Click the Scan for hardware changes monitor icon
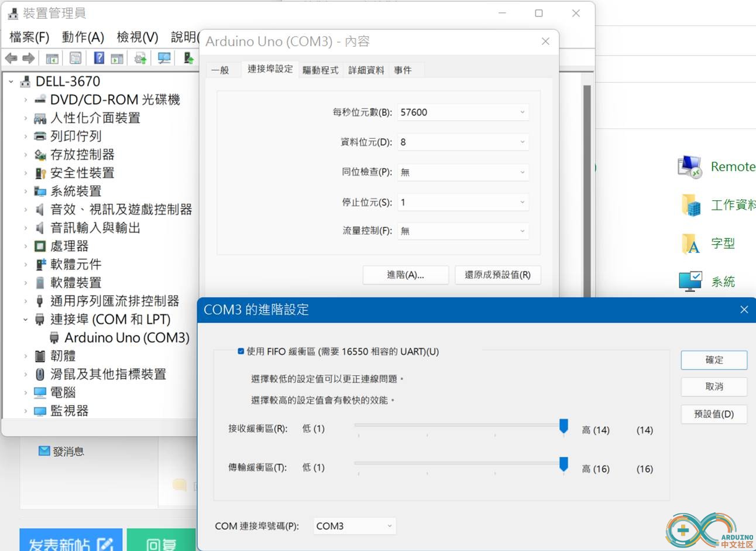756x551 pixels. click(164, 58)
